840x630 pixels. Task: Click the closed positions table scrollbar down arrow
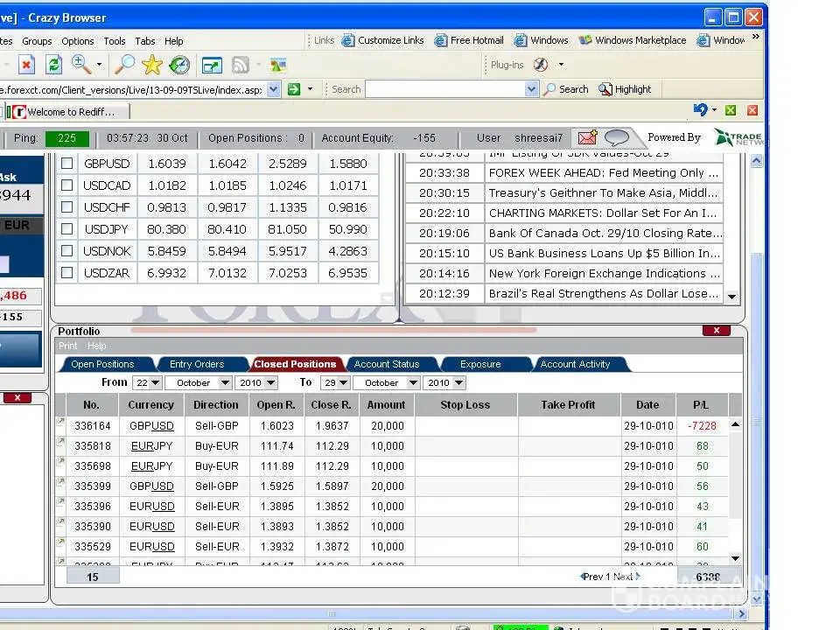(734, 558)
